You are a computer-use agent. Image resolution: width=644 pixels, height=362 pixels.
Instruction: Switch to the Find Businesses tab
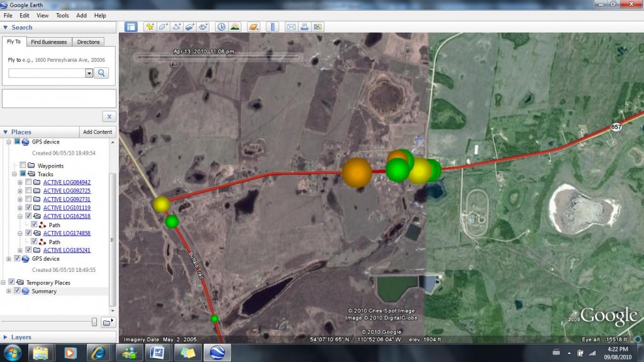49,42
